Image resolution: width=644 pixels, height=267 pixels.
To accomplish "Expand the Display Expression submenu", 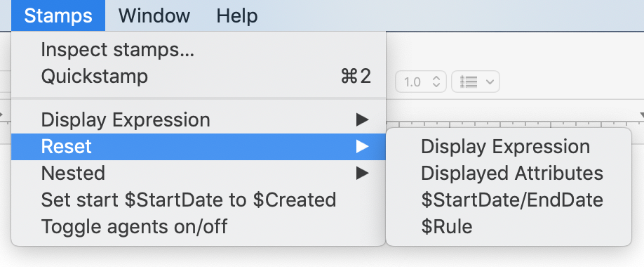I will pyautogui.click(x=199, y=120).
